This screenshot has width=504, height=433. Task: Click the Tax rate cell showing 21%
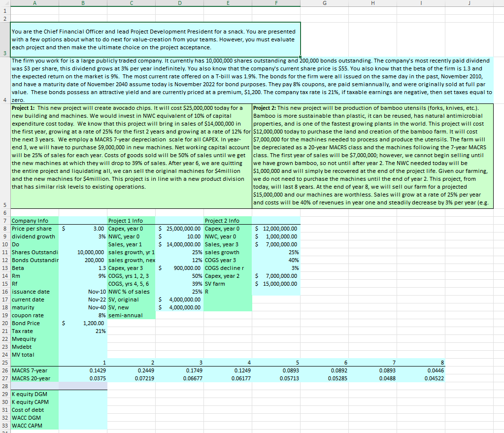coord(82,331)
